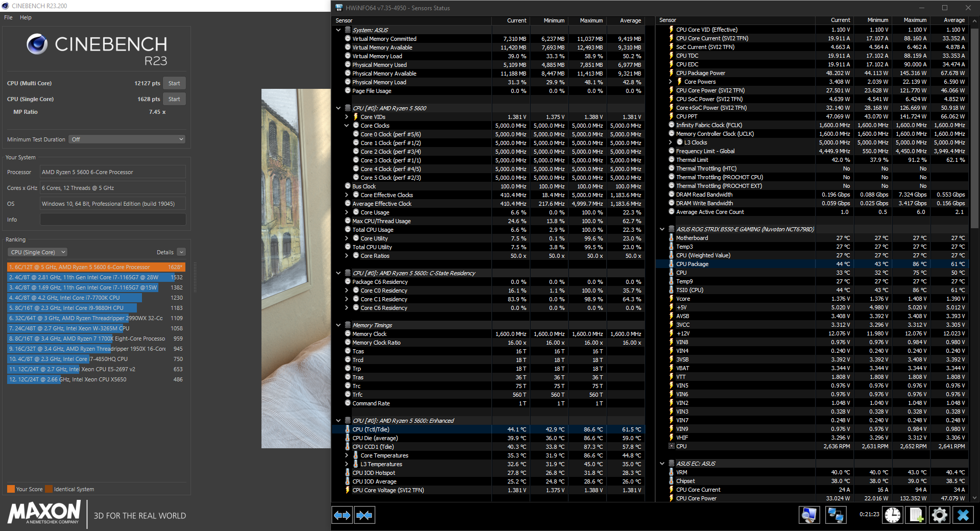
Task: Click the lightning icon beside CPU Package Power
Action: pyautogui.click(x=671, y=73)
